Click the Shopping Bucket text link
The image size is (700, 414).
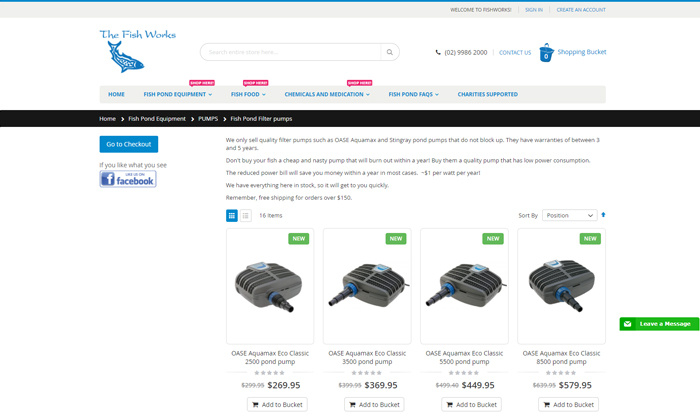click(582, 52)
